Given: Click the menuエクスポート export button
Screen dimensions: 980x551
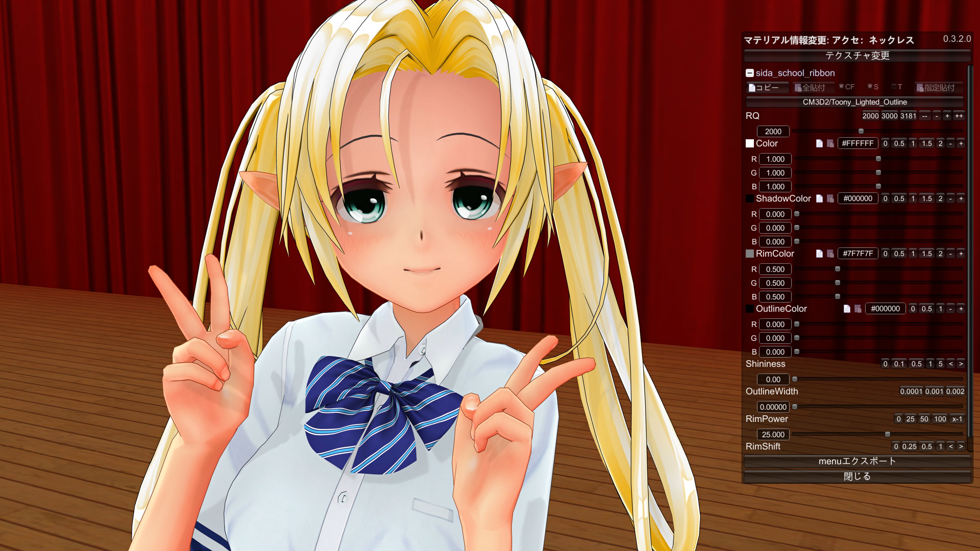Looking at the screenshot, I should pos(857,461).
